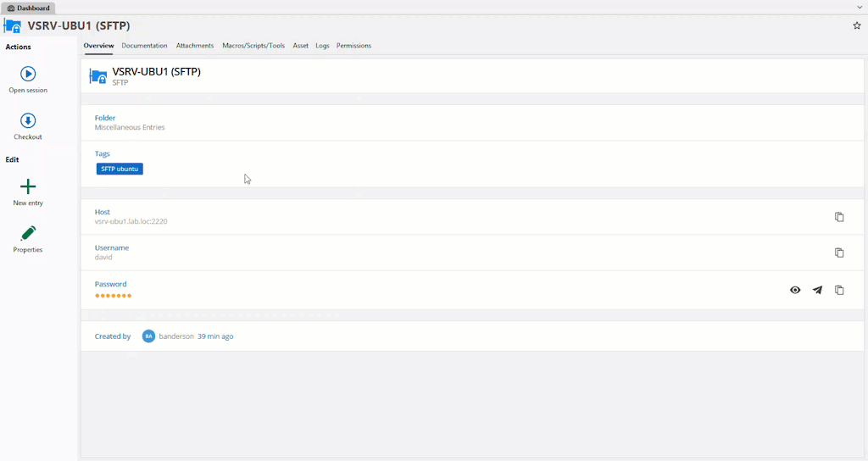Mark entry as favorite with star
The height and width of the screenshot is (461, 868).
click(856, 26)
